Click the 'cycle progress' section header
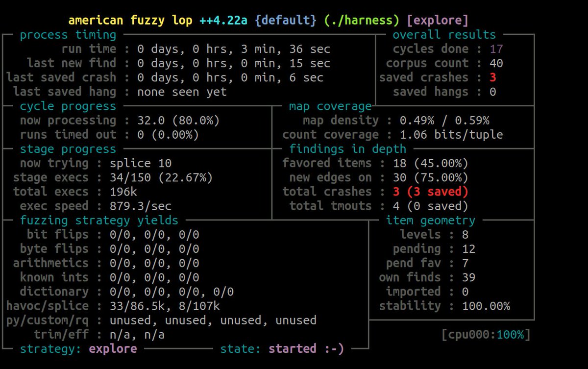The height and width of the screenshot is (369, 588). pos(68,106)
